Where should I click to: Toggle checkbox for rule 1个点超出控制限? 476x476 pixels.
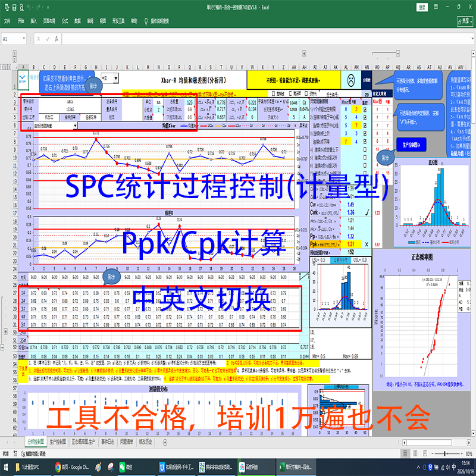point(365,109)
